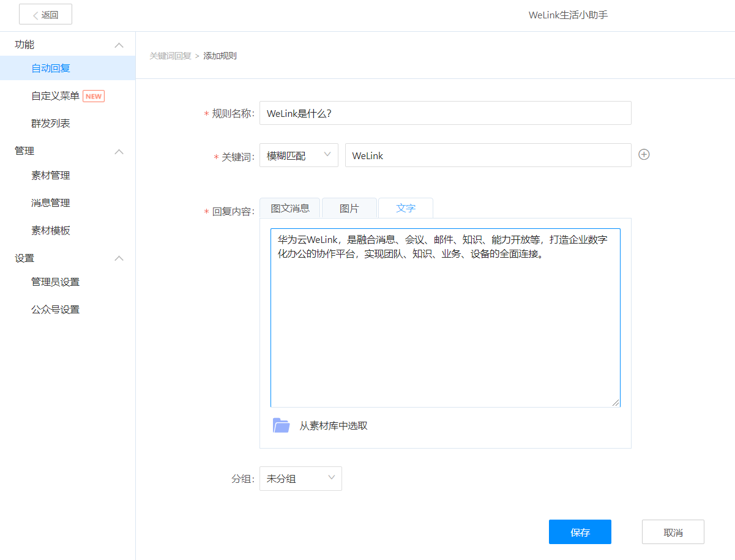Switch to the 图片 reply tab
Image resolution: width=735 pixels, height=560 pixels.
click(x=349, y=208)
